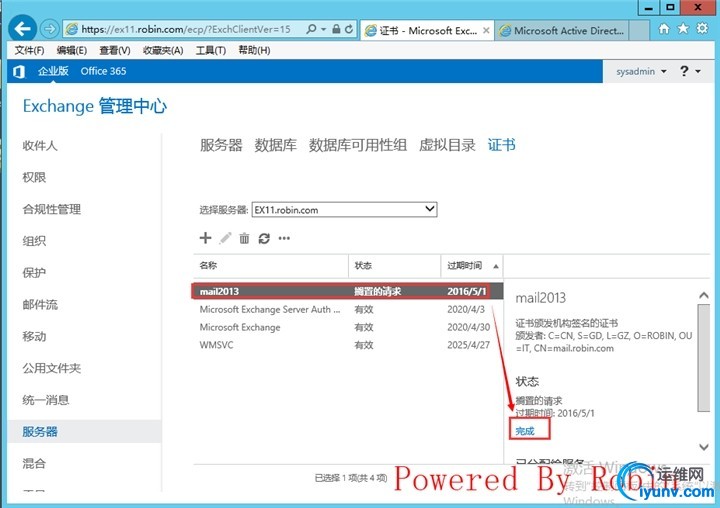Switch to Office 365 header tab
The width and height of the screenshot is (720, 508).
tap(103, 71)
